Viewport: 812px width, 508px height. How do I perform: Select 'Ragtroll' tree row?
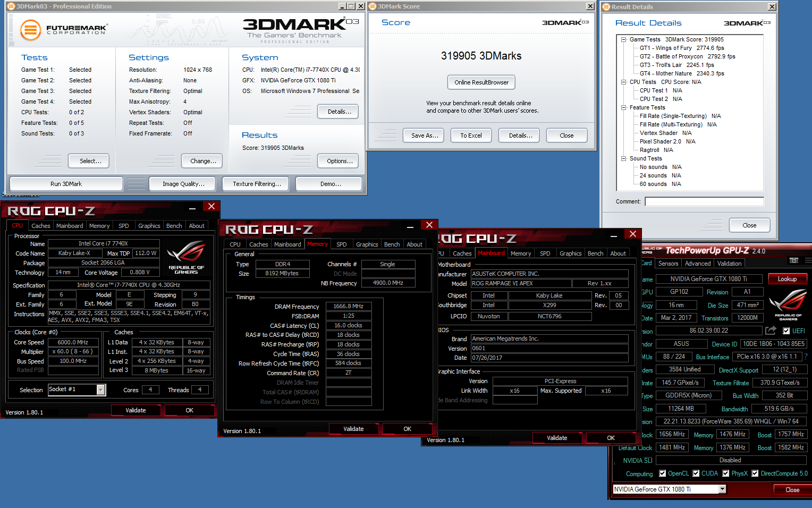coord(656,150)
